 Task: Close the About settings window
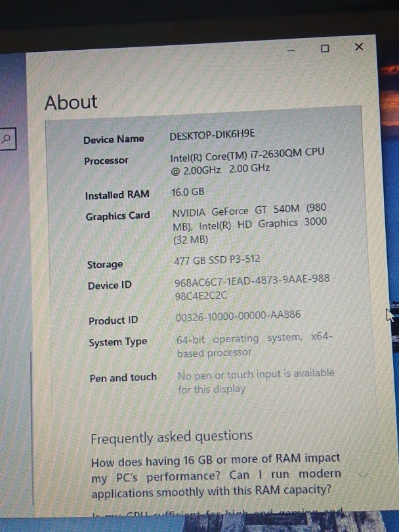click(x=358, y=47)
